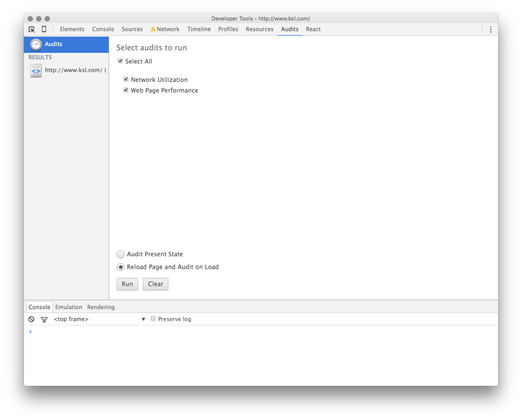Select the Audits tab

[290, 29]
